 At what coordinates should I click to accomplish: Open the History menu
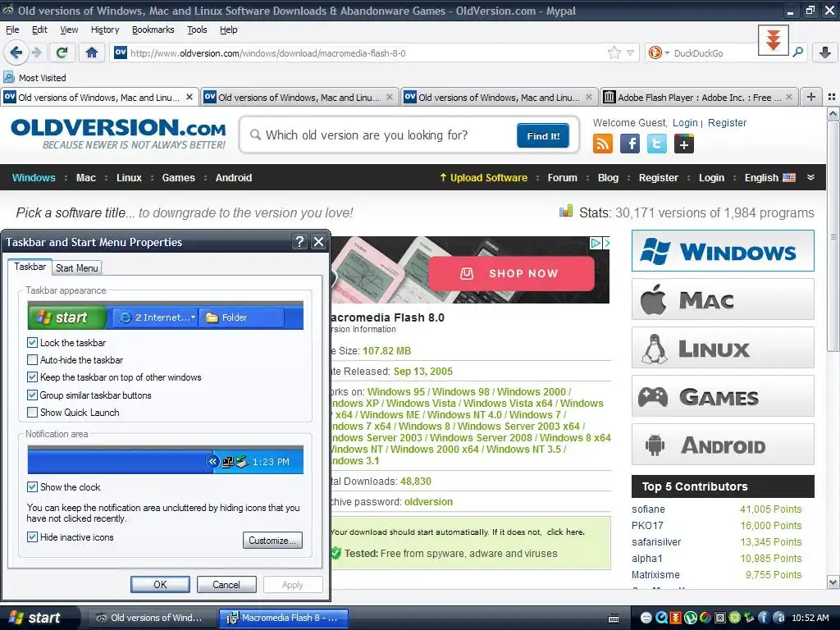pyautogui.click(x=105, y=30)
